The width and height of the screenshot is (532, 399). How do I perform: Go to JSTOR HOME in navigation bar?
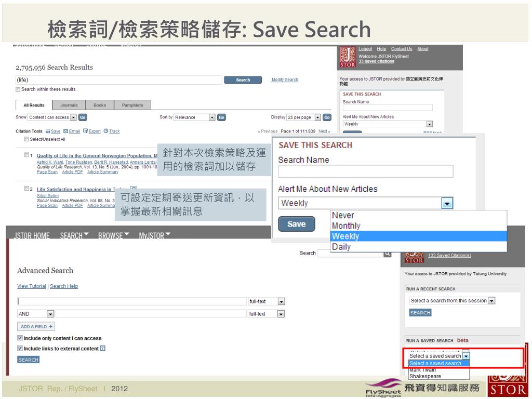(32, 235)
